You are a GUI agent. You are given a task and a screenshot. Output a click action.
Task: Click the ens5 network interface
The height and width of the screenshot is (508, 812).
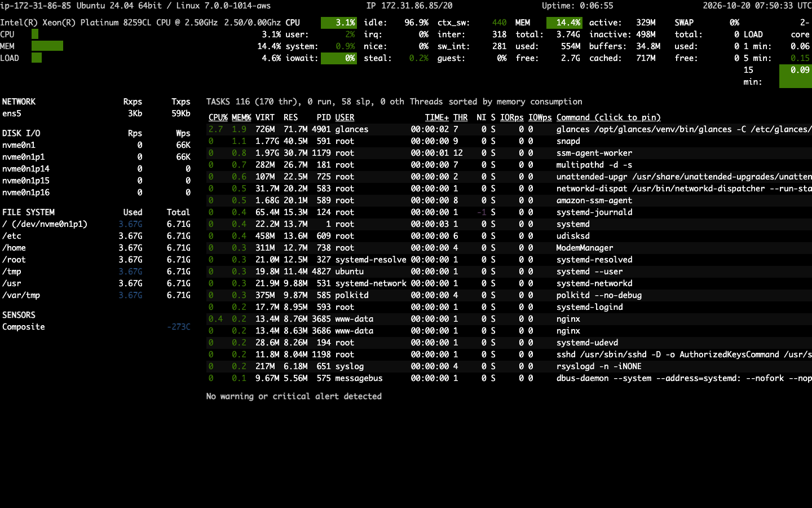click(12, 113)
